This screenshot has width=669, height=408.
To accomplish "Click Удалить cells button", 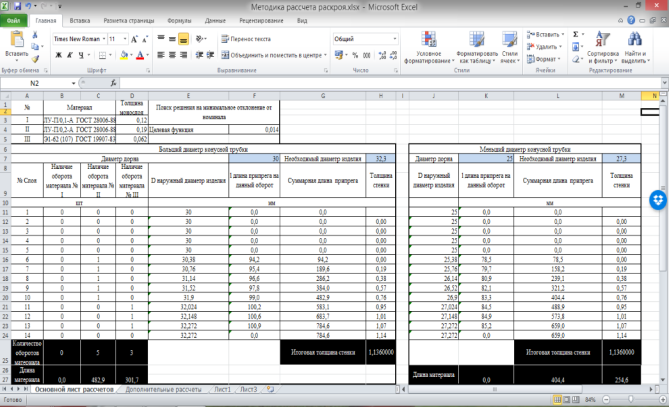I will pos(544,47).
